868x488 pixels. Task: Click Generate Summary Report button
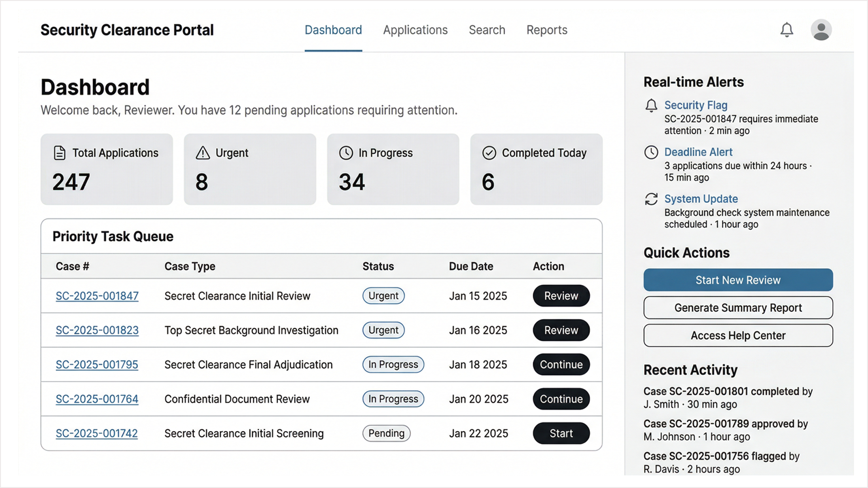pos(738,308)
